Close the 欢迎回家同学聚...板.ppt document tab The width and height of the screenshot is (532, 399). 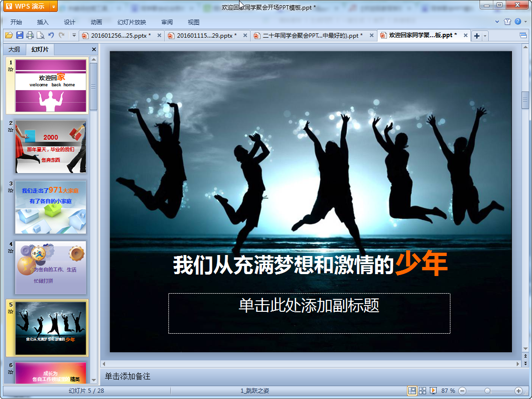466,35
